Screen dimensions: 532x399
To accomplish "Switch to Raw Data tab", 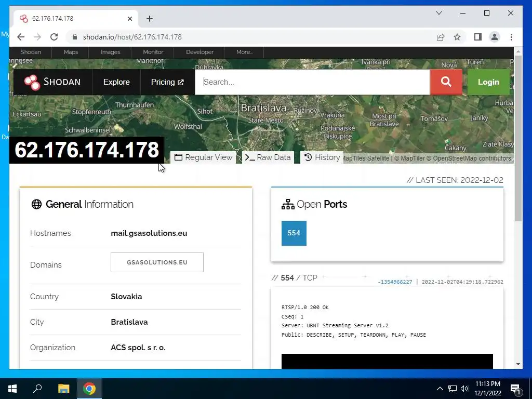I will 268,157.
